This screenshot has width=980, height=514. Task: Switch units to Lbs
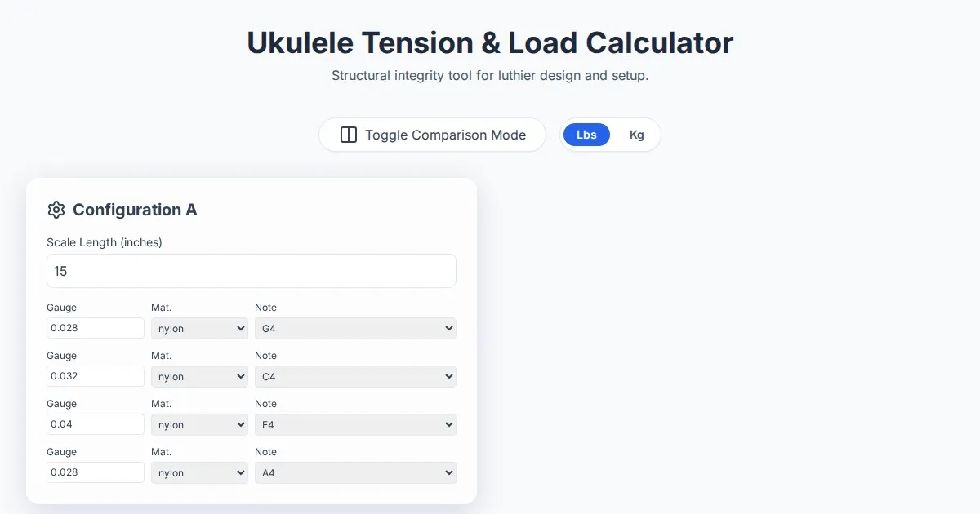point(586,135)
